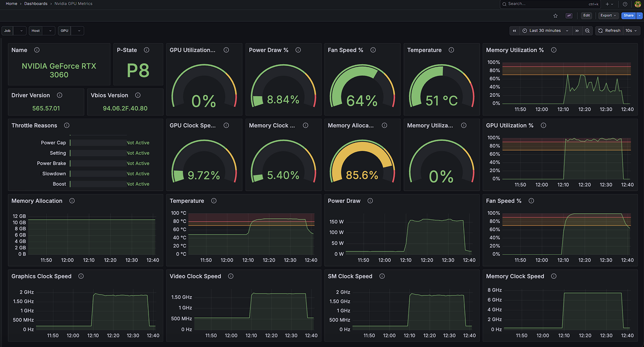
Task: Click the Power Cap throttle bar
Action: click(98, 143)
